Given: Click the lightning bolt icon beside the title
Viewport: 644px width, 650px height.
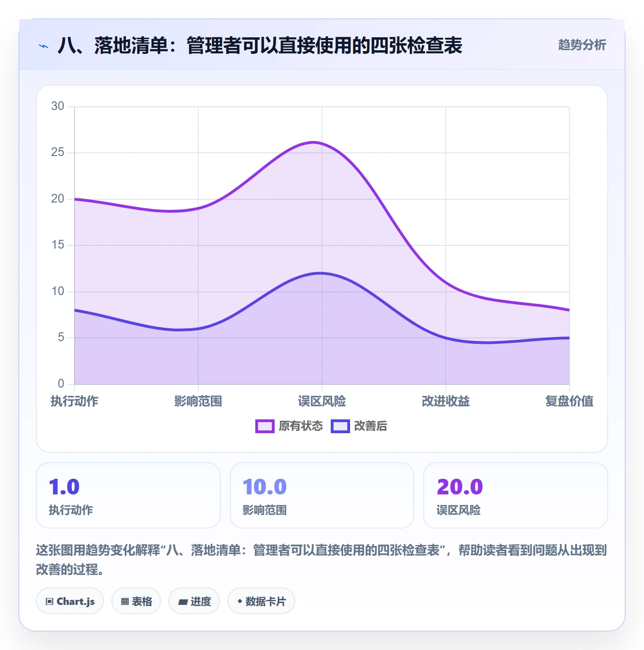Looking at the screenshot, I should pyautogui.click(x=44, y=46).
